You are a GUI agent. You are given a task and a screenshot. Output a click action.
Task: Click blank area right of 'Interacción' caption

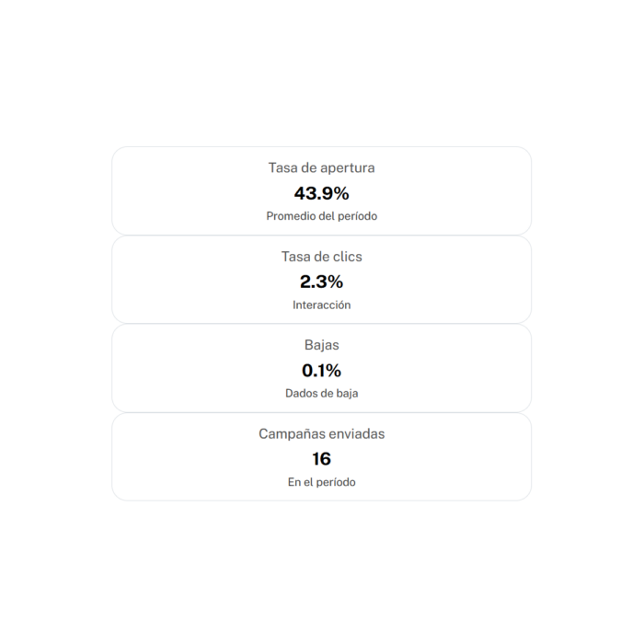tap(432, 305)
